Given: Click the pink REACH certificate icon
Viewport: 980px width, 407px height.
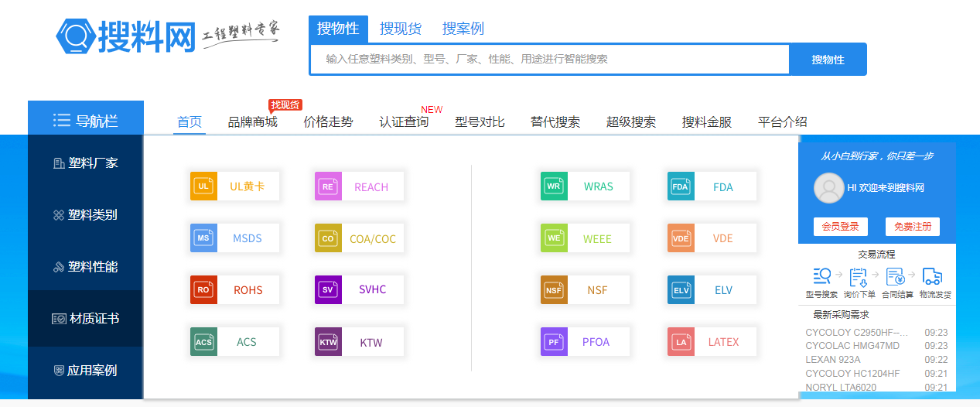Looking at the screenshot, I should click(x=328, y=186).
